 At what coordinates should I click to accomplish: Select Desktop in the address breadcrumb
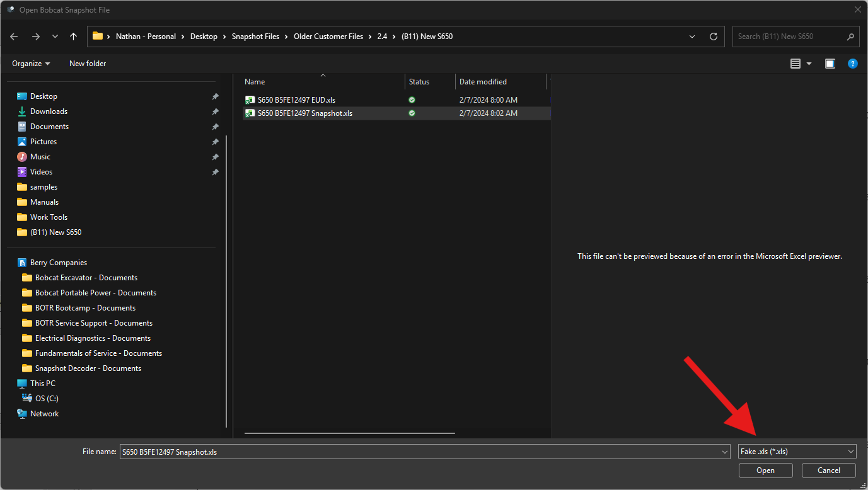[x=204, y=37]
